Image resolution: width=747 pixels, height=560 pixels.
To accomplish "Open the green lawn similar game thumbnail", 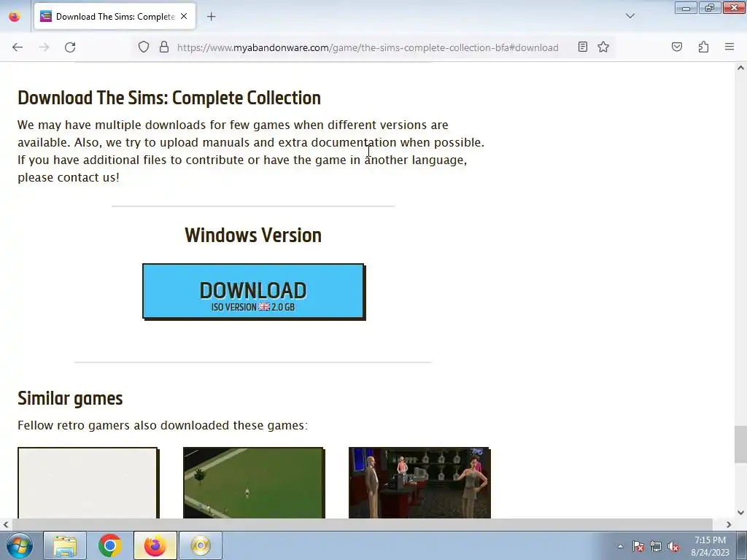I will (253, 483).
